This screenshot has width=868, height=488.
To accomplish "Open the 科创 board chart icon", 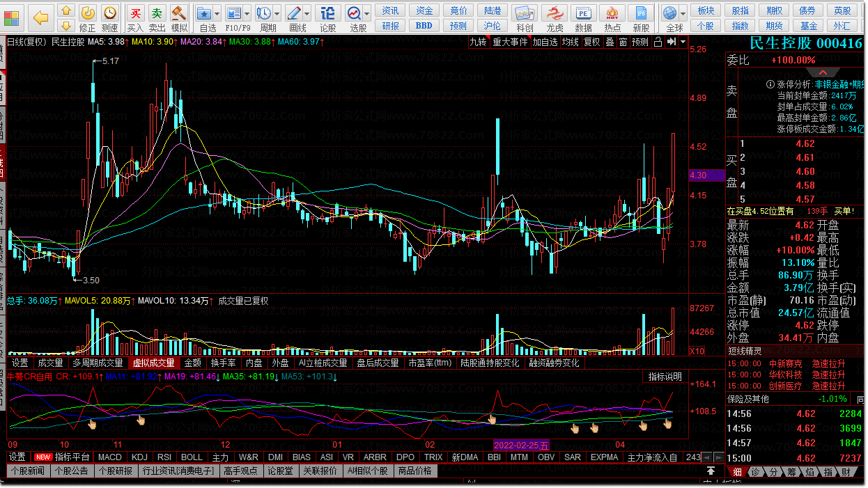I will 525,18.
